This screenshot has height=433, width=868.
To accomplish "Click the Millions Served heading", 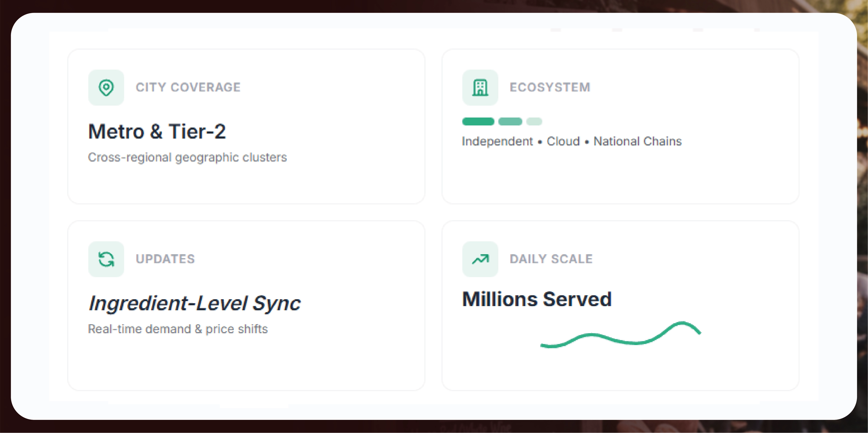I will click(x=537, y=299).
